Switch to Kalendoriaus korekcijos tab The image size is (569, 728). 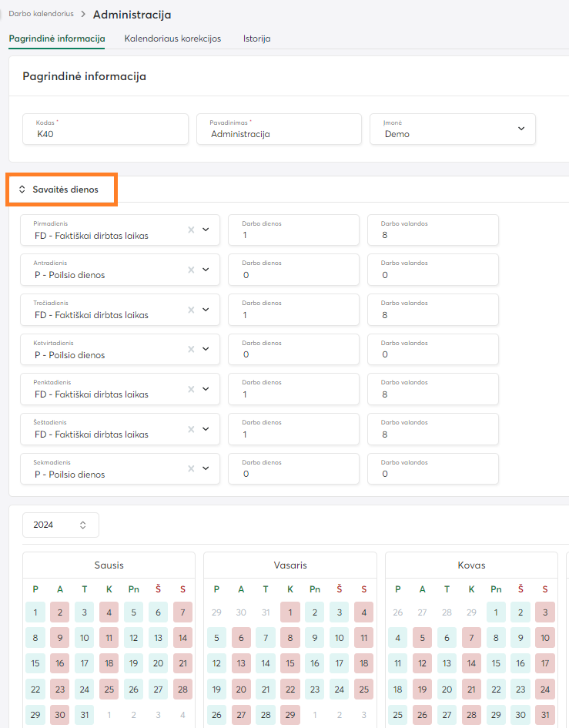(172, 39)
